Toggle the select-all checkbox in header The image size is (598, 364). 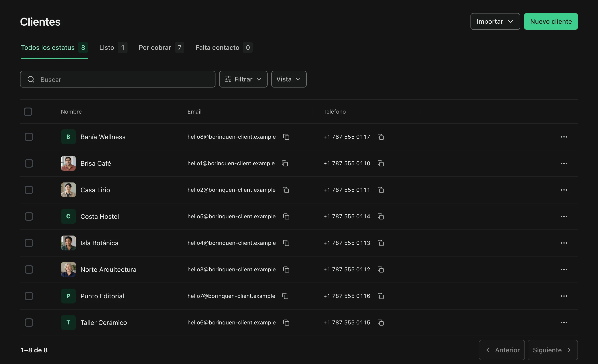pos(28,112)
